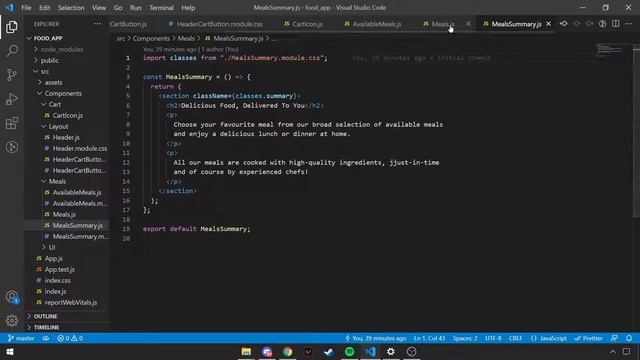Open notifications bell in status bar
Image resolution: width=640 pixels, height=360 pixels.
(x=629, y=338)
